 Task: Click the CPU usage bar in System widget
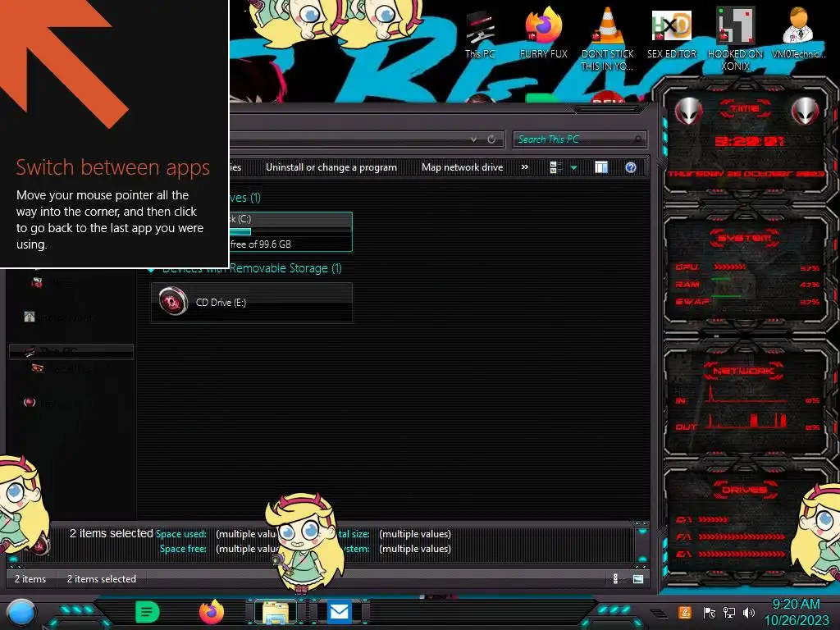point(729,267)
